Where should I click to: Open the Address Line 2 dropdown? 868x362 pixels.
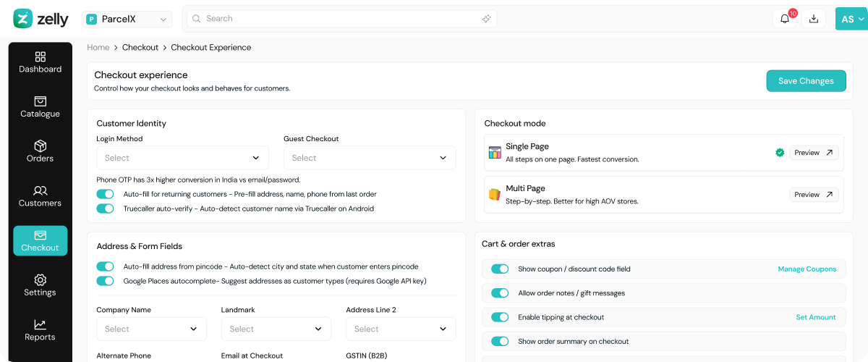pyautogui.click(x=401, y=329)
